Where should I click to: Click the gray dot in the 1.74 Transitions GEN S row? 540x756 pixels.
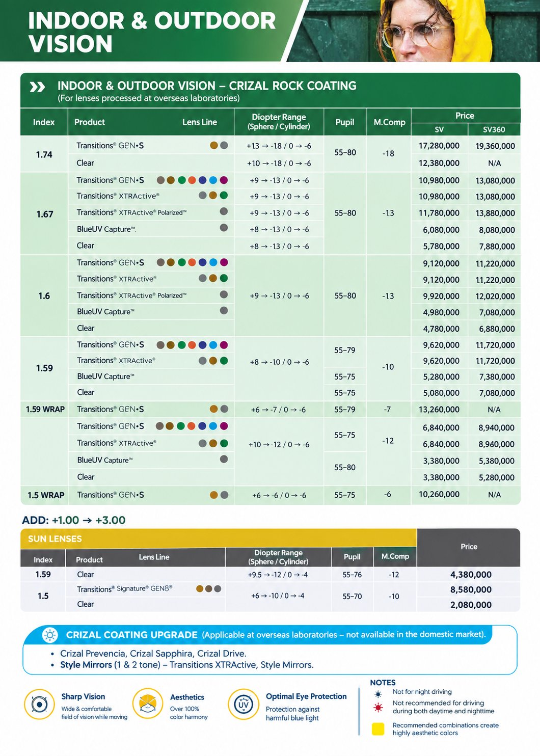tap(224, 145)
